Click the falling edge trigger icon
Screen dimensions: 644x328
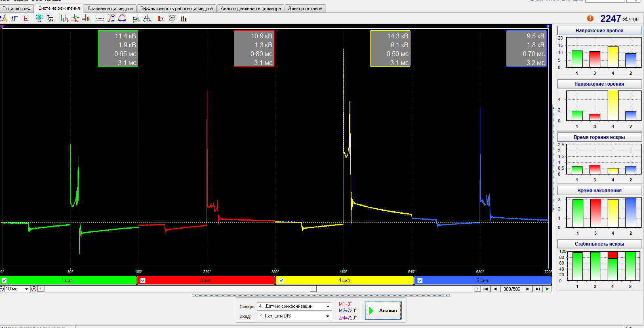(25, 18)
